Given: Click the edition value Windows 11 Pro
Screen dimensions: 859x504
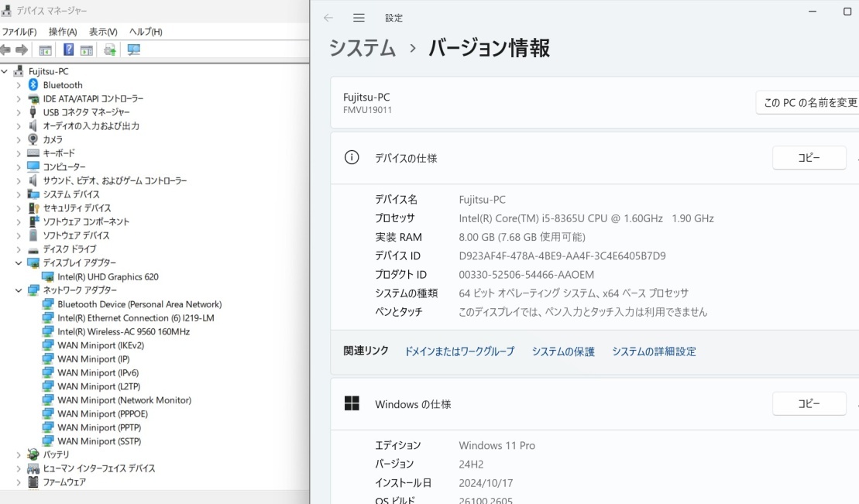Looking at the screenshot, I should (497, 445).
